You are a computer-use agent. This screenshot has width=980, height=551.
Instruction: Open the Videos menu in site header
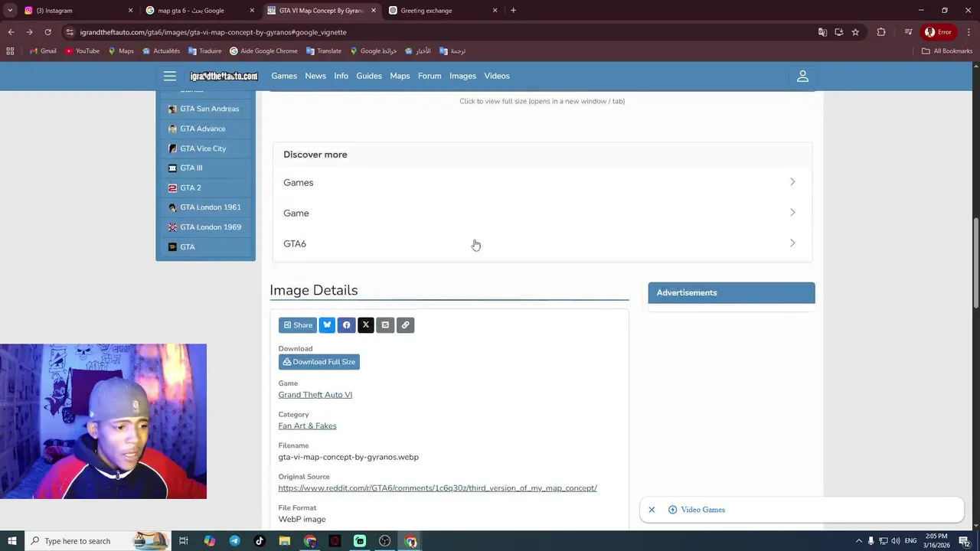coord(497,76)
